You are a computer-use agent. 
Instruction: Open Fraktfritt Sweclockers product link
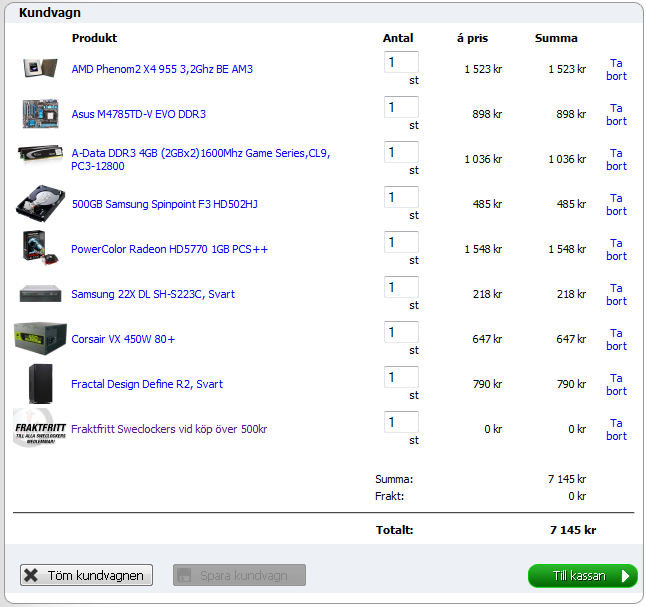(x=169, y=429)
